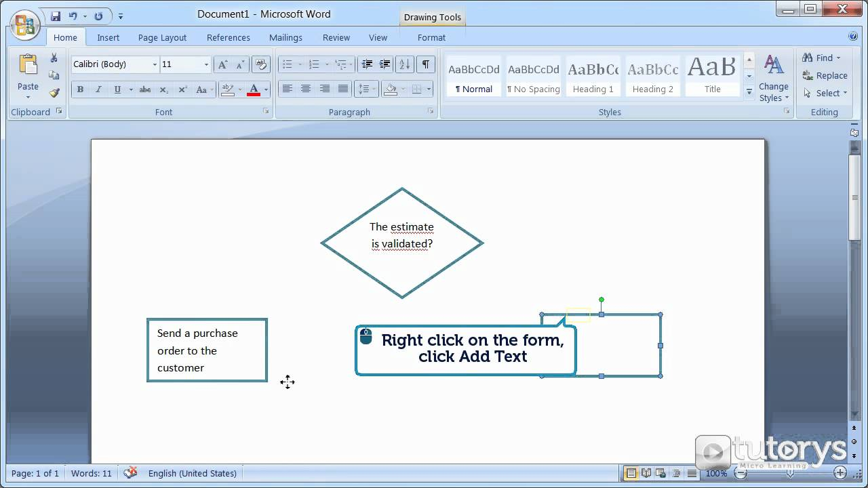This screenshot has width=868, height=488.
Task: Apply the red font color A
Action: click(x=254, y=89)
